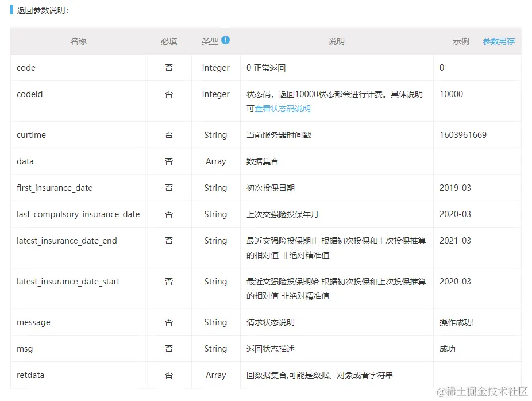The image size is (532, 401).
Task: Click the 0 正常返回 description
Action: (266, 68)
